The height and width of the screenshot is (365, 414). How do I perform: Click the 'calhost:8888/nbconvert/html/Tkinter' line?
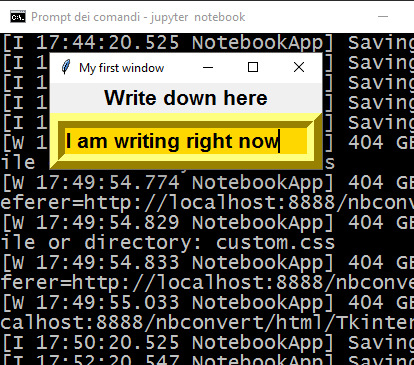click(x=207, y=323)
